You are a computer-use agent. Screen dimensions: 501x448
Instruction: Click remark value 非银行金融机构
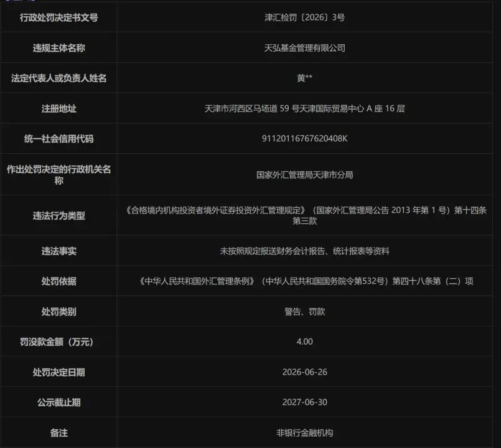(304, 433)
